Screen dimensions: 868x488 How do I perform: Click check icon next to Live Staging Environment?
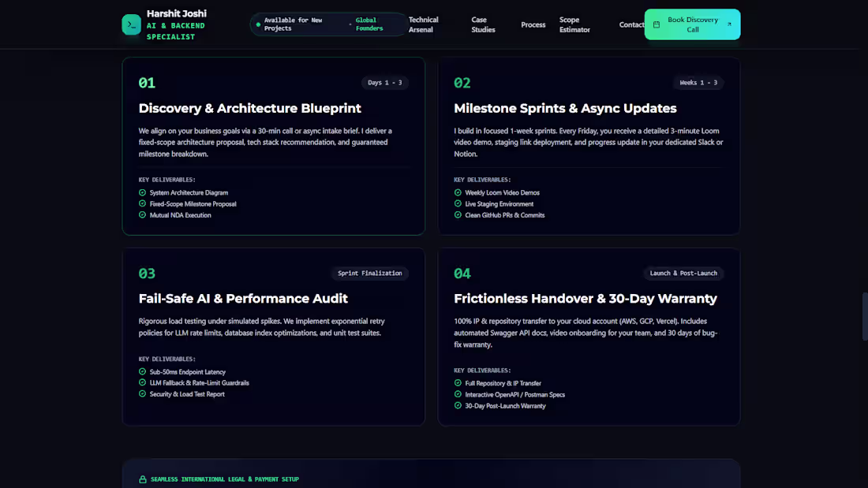458,203
